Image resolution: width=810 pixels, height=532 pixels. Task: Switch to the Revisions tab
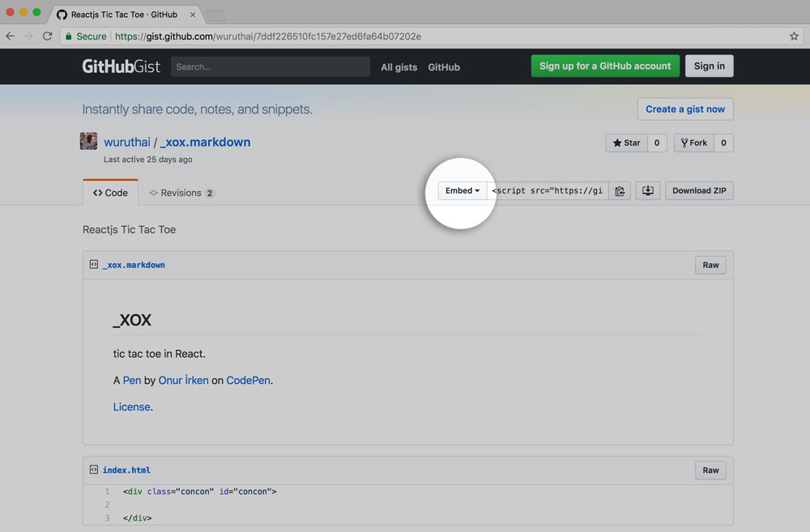click(181, 193)
